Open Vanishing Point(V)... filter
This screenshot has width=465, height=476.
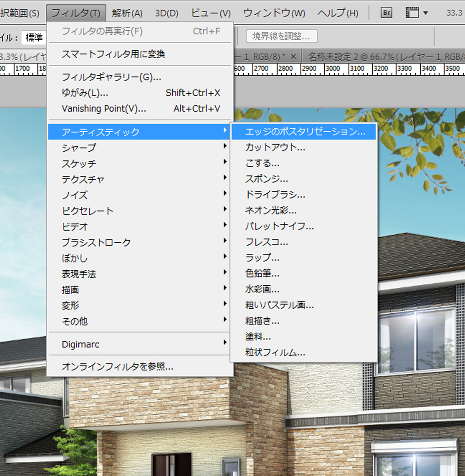(x=104, y=108)
